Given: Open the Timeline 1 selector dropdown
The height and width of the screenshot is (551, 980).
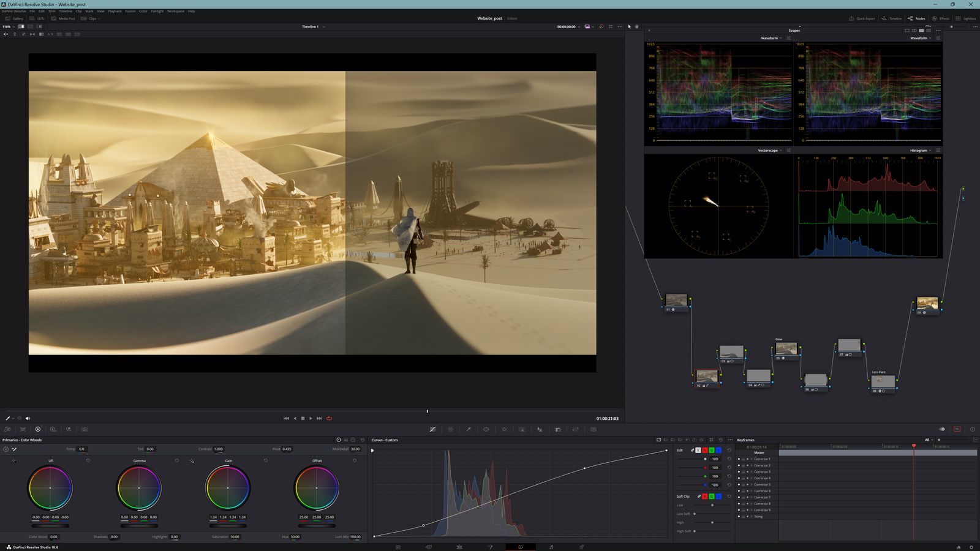Looking at the screenshot, I should coord(313,26).
